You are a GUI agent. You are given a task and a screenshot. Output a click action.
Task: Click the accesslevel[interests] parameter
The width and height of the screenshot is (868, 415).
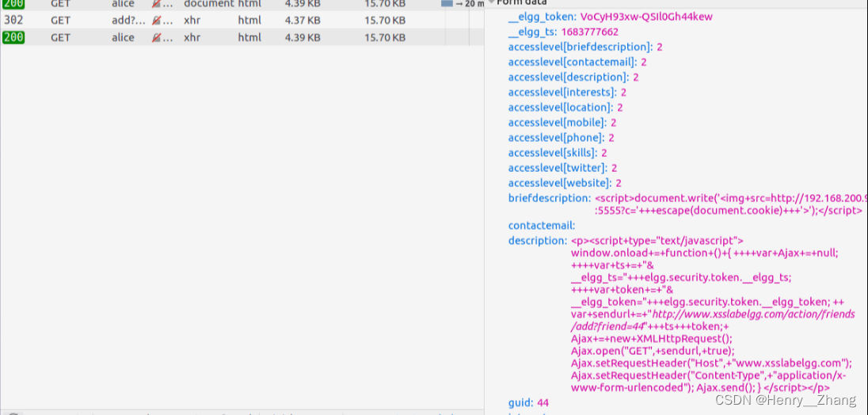point(562,93)
